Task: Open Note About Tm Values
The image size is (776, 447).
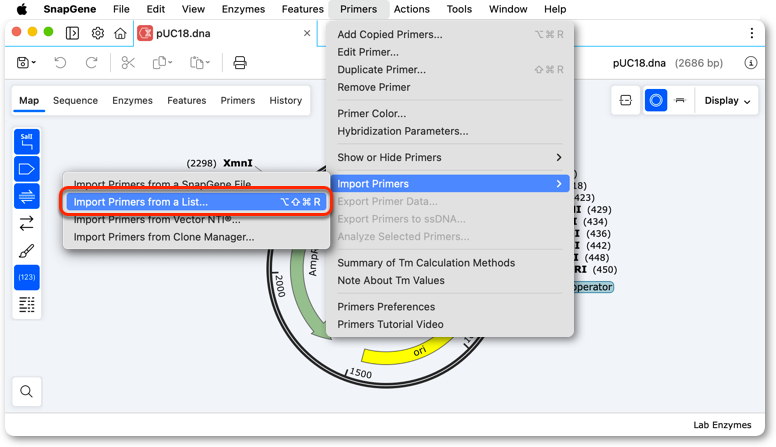Action: click(450, 280)
